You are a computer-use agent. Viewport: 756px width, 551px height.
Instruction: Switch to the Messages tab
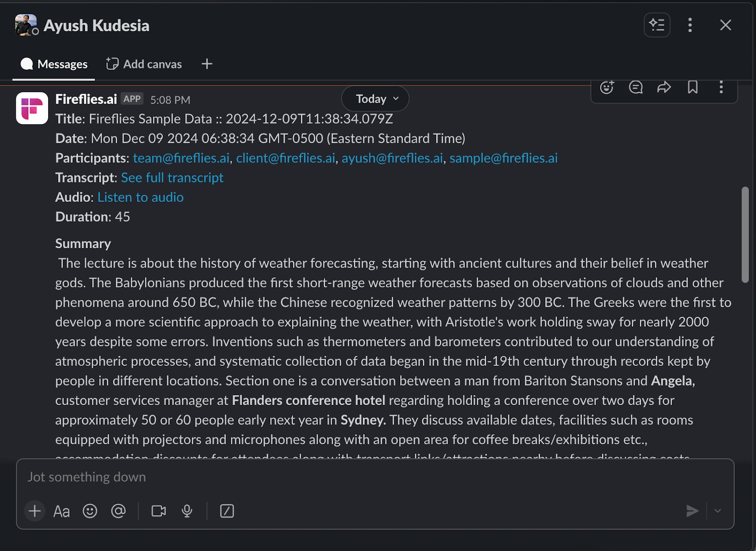pyautogui.click(x=54, y=64)
